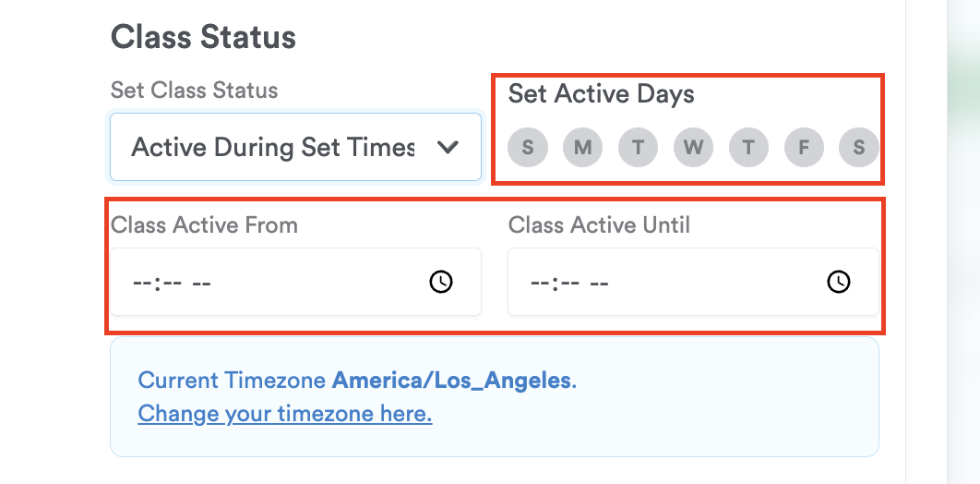Viewport: 980px width, 484px height.
Task: Follow the 'Change your timezone here' link
Action: (x=284, y=413)
